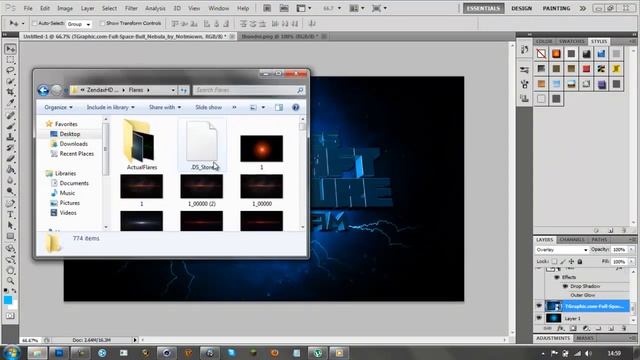
Task: Open the Filter menu
Action: pos(131,8)
